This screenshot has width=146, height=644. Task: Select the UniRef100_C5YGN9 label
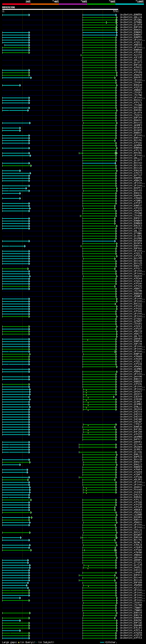131,105
